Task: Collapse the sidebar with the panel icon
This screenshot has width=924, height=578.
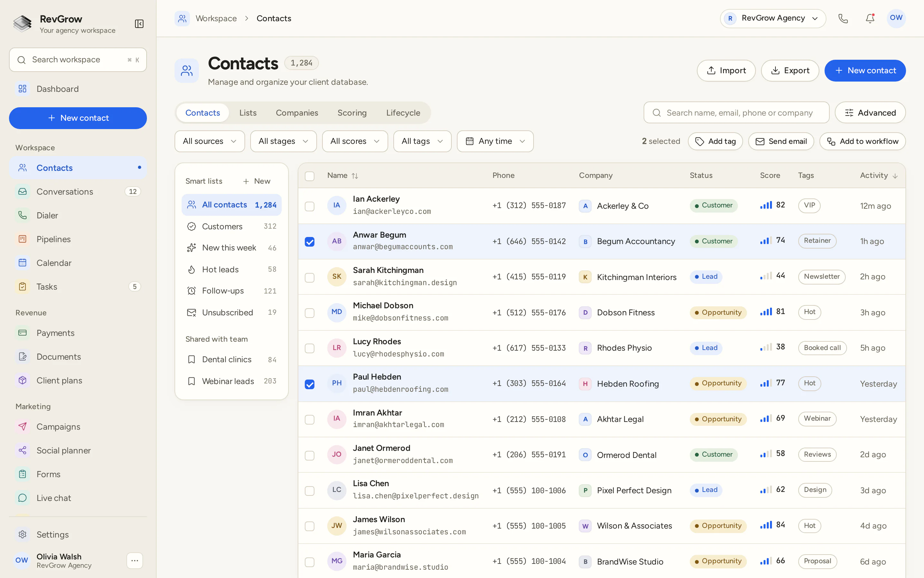Action: click(139, 24)
